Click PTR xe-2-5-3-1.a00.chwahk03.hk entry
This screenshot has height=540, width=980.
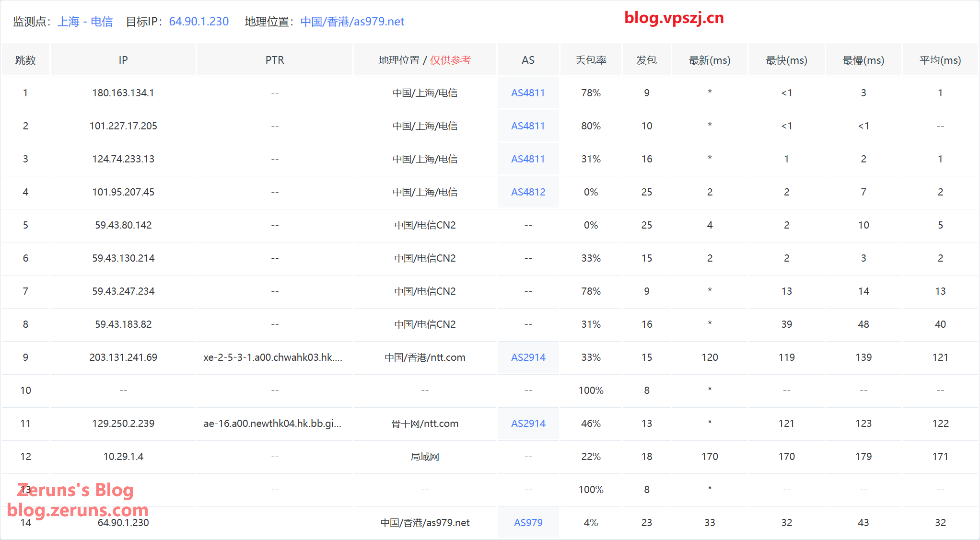[x=272, y=357]
